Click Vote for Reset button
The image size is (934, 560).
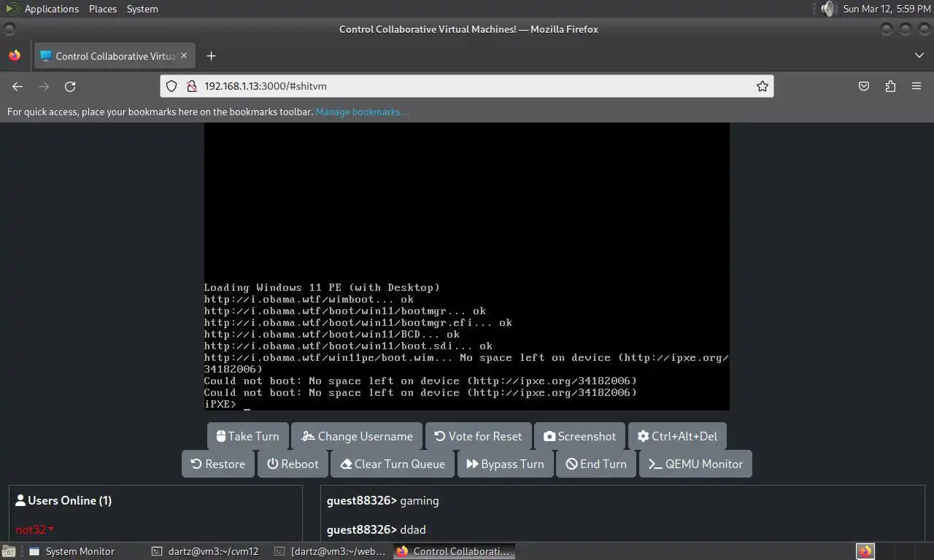(478, 436)
